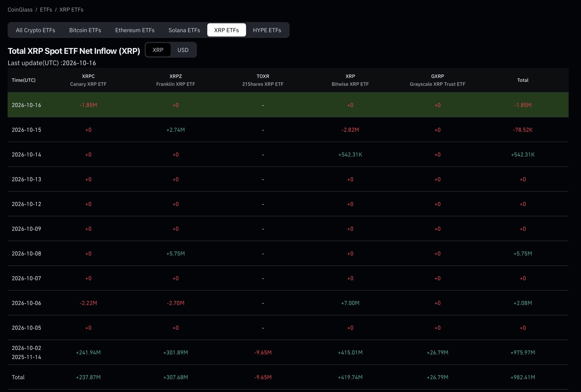Select the 2026-10-13 date cell
Viewport: 581px width, 392px height.
(27, 179)
